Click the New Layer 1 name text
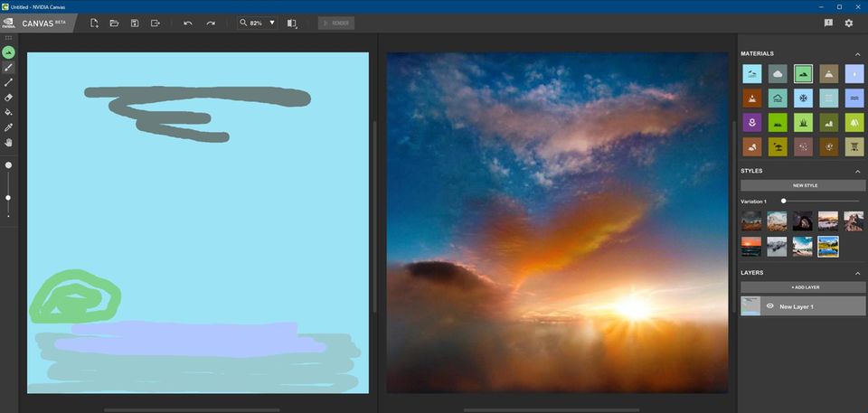 coord(796,306)
